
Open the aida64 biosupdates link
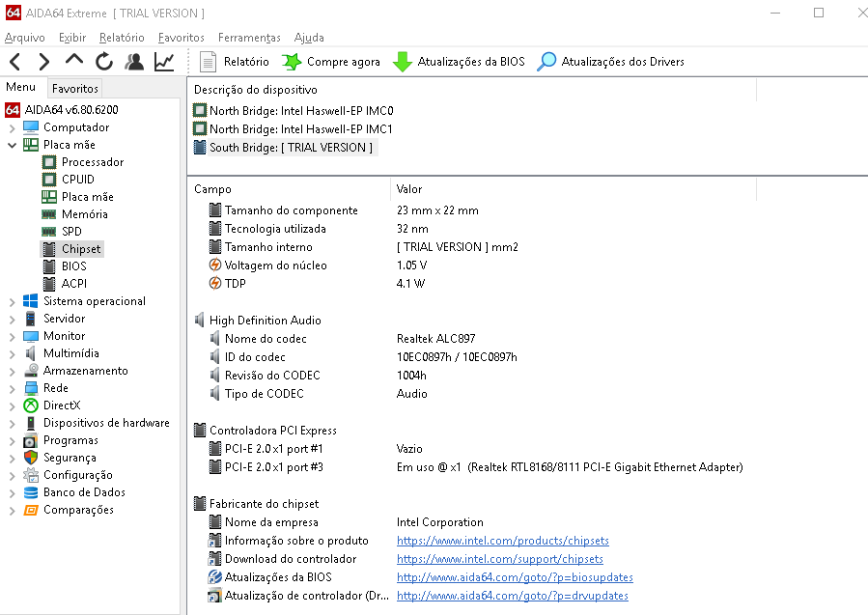click(x=515, y=577)
